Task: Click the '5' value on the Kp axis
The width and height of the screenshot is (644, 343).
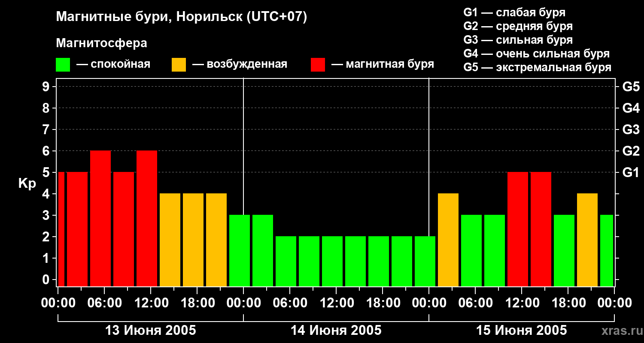Action: coord(47,172)
